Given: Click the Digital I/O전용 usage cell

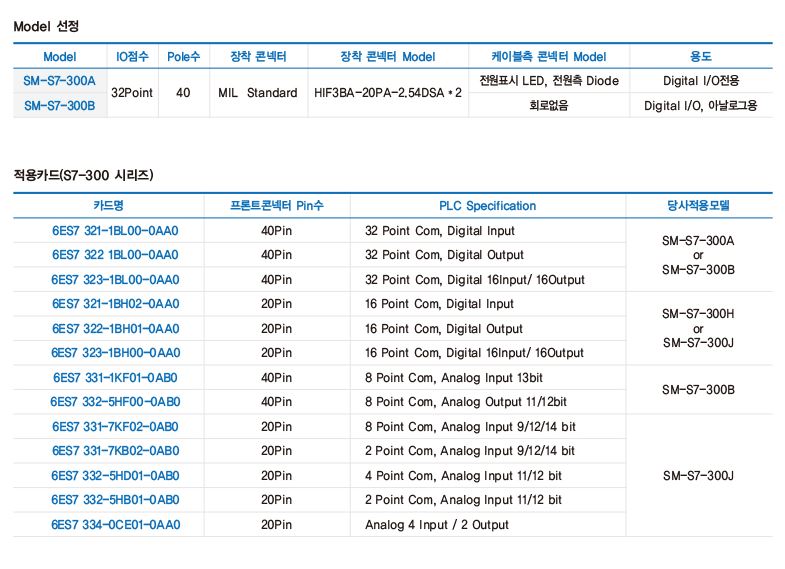Looking at the screenshot, I should pos(701,81).
